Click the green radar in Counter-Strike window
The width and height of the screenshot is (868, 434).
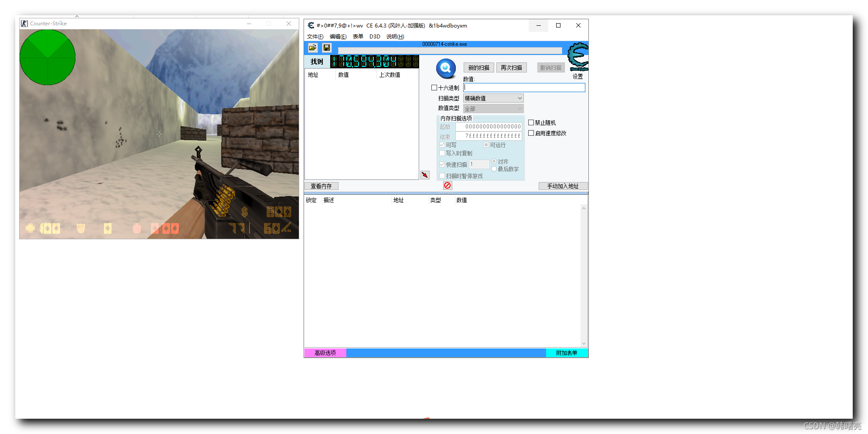[x=48, y=57]
